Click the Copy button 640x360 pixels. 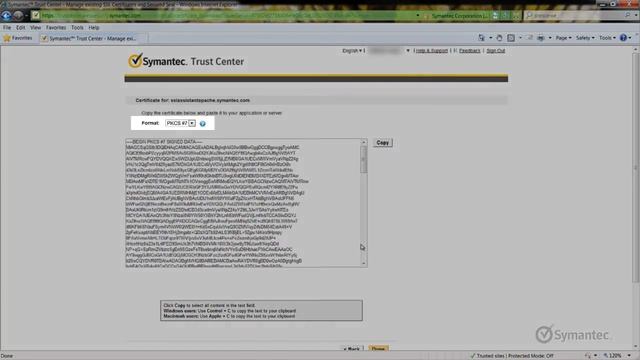click(382, 143)
